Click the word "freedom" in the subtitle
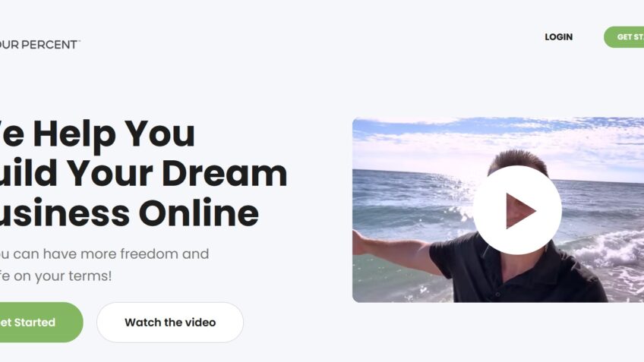644x362 pixels. [149, 253]
